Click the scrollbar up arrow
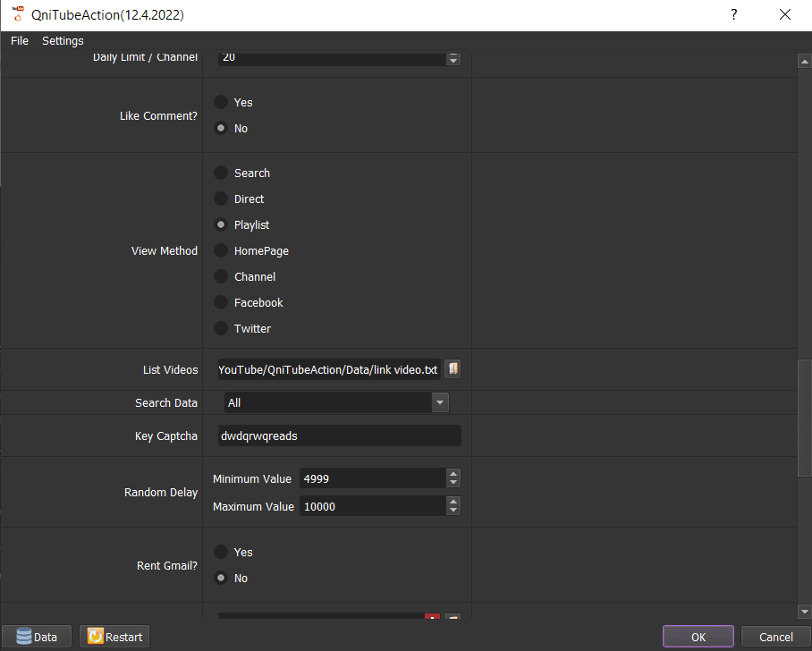Image resolution: width=812 pixels, height=651 pixels. click(x=804, y=62)
